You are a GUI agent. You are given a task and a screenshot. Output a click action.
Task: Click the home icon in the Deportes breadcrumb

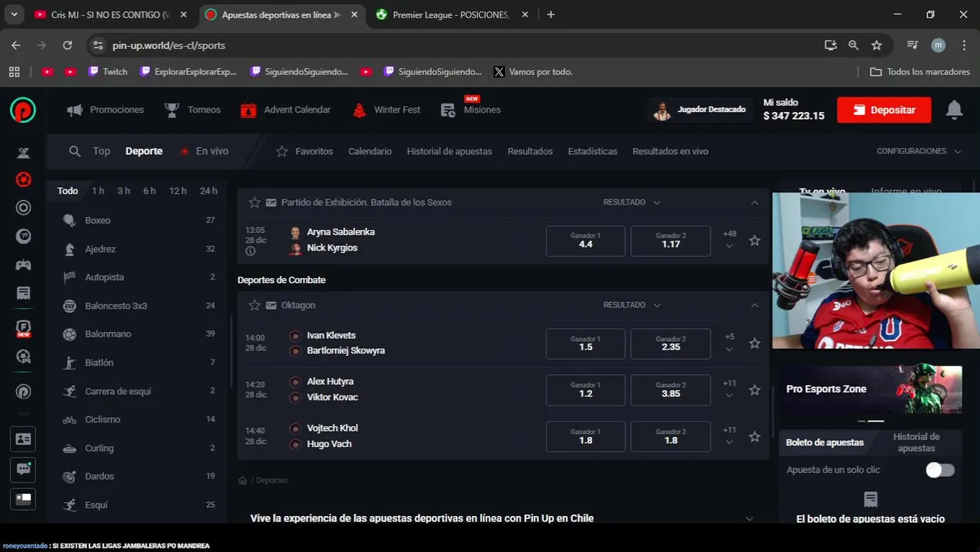pyautogui.click(x=242, y=481)
